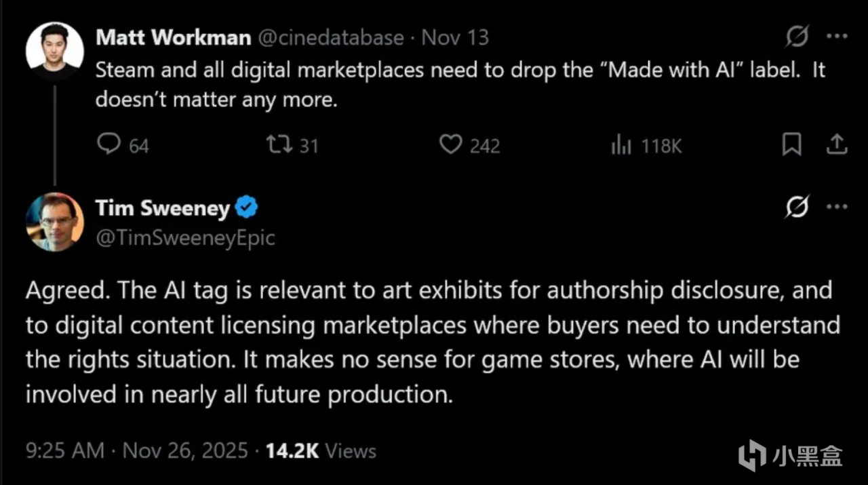Click the @cinedatabase handle
The image size is (868, 485).
tap(332, 37)
